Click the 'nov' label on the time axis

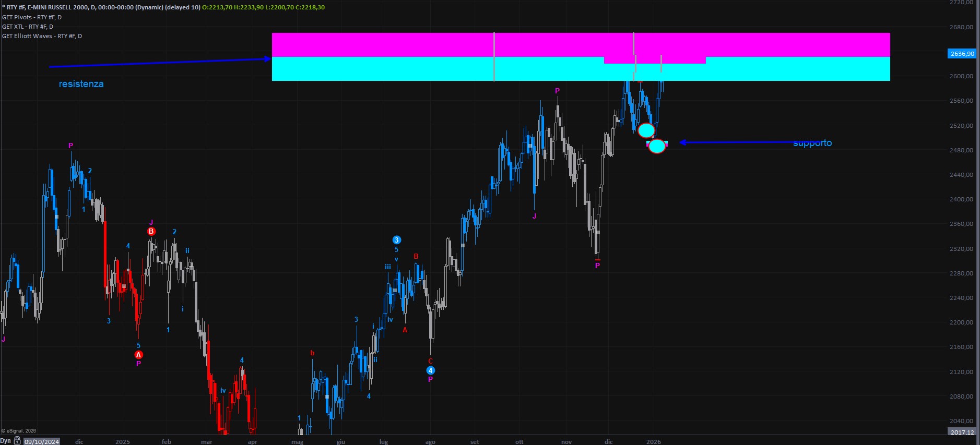tap(566, 442)
